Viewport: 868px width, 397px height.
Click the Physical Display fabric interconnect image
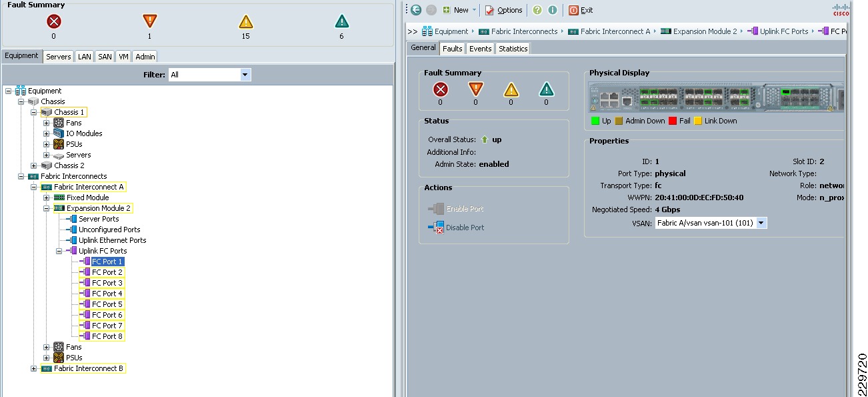click(x=716, y=97)
